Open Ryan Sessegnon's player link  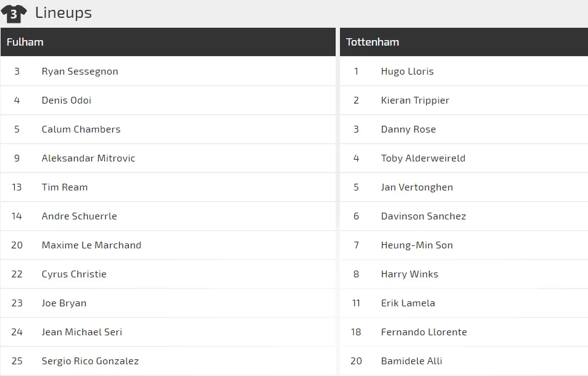point(80,72)
